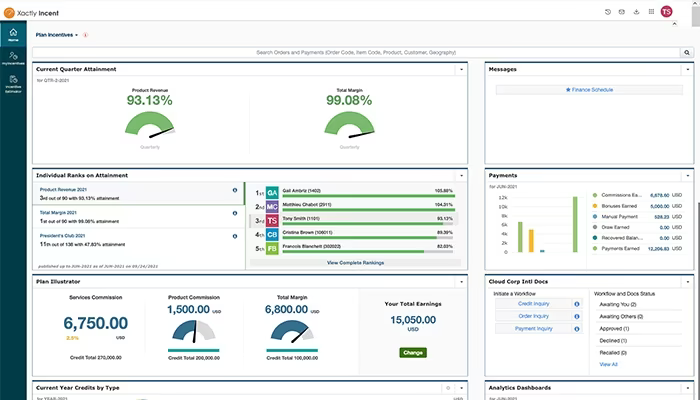Click info icon next to Credit Inquiry
700x400 pixels.
pyautogui.click(x=577, y=304)
